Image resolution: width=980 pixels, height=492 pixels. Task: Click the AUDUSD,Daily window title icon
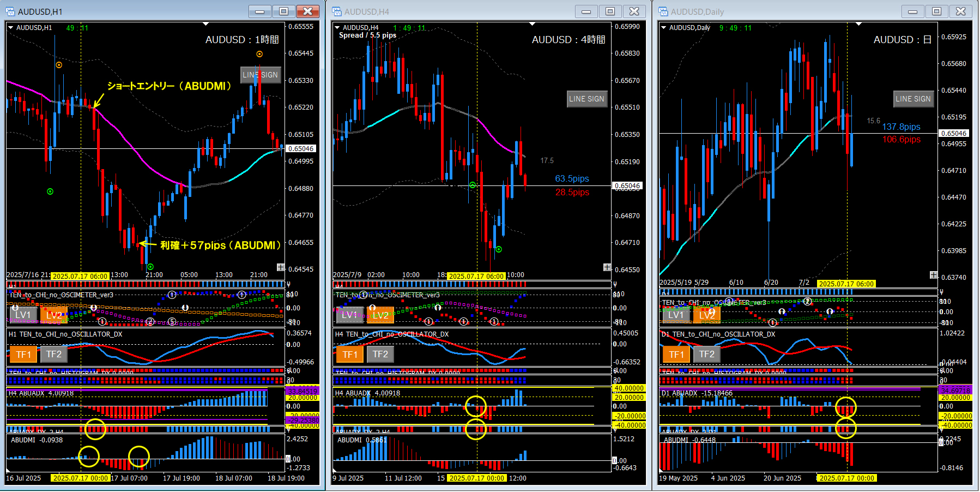click(663, 11)
